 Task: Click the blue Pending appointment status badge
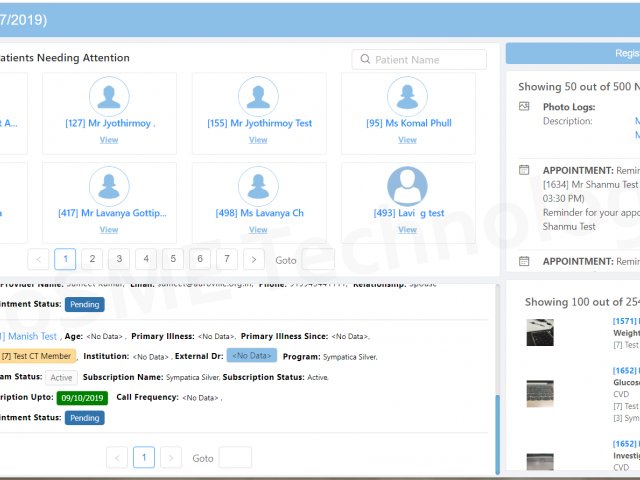pyautogui.click(x=84, y=418)
